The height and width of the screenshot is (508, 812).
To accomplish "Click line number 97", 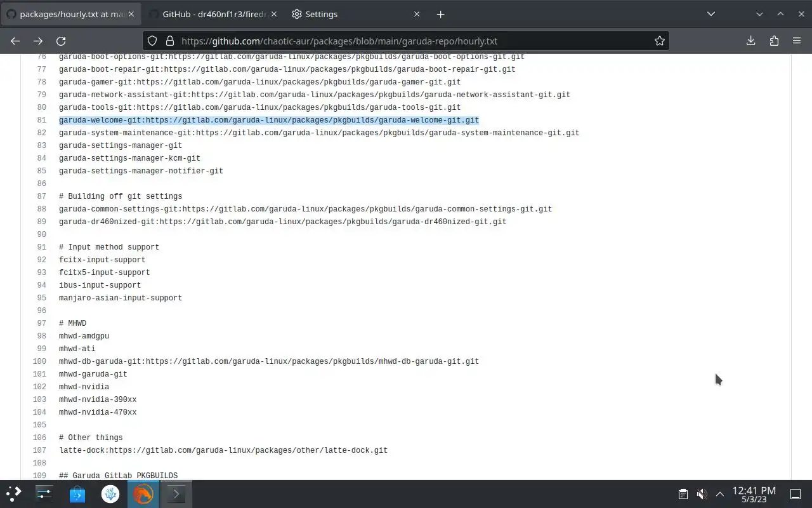I will tap(42, 323).
